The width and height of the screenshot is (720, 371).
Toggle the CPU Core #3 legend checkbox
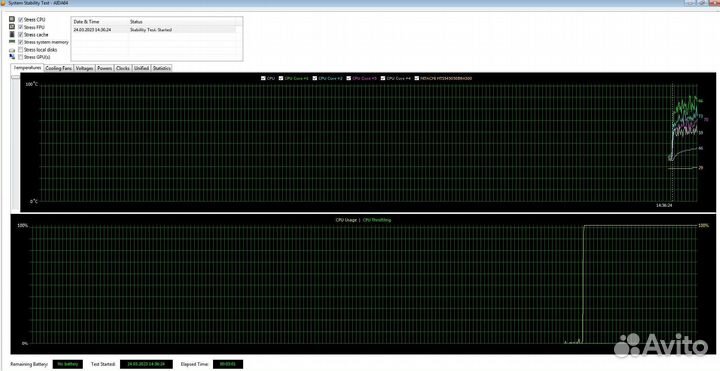pos(349,78)
